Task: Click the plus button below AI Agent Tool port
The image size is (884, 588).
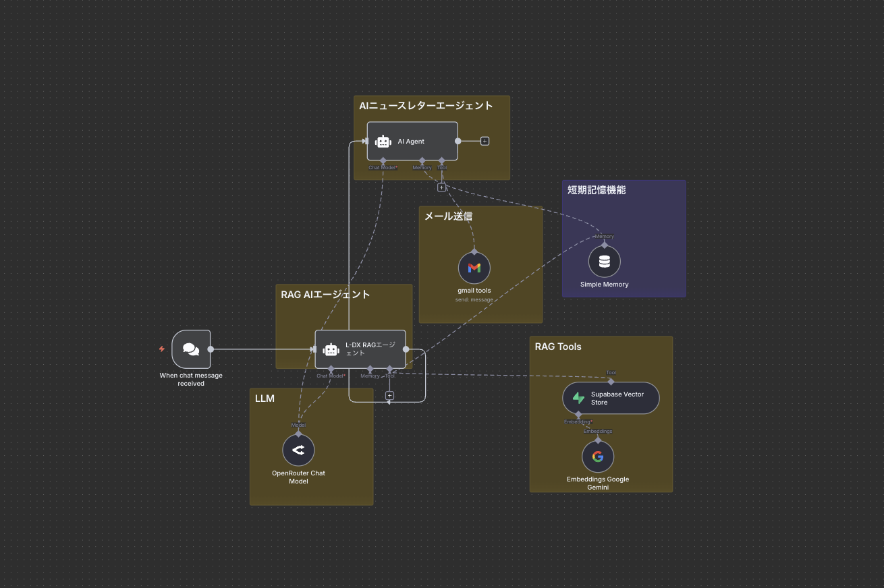Action: (442, 187)
